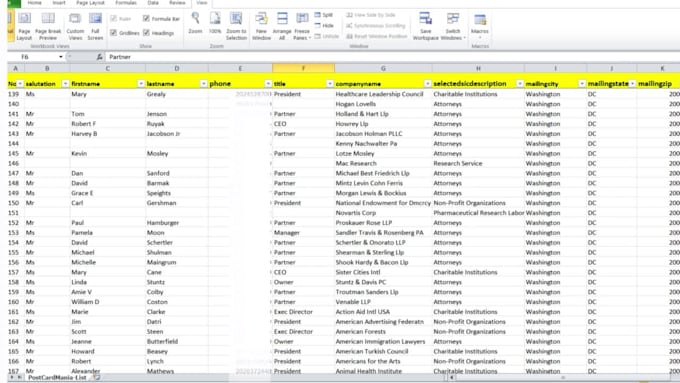Click Arrange All windows

tap(282, 26)
